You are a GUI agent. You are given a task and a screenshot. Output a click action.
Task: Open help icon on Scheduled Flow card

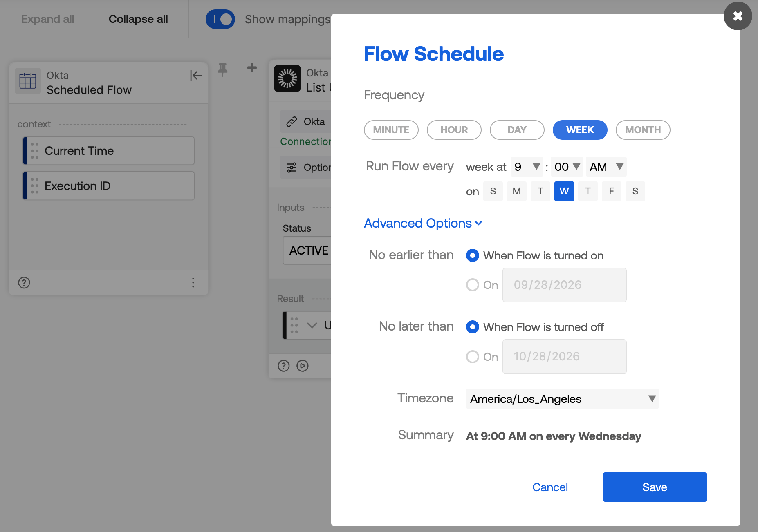[x=24, y=282]
